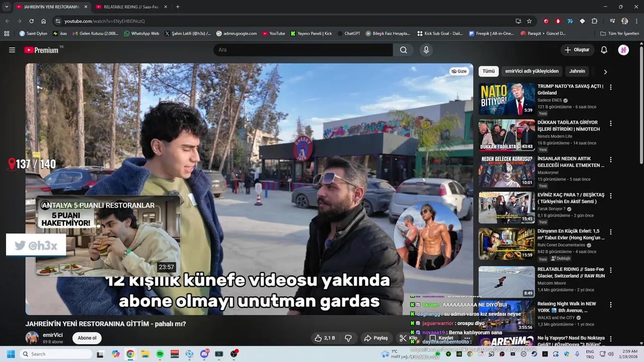
Task: Open WhatsApp Web bookmark
Action: point(141,33)
